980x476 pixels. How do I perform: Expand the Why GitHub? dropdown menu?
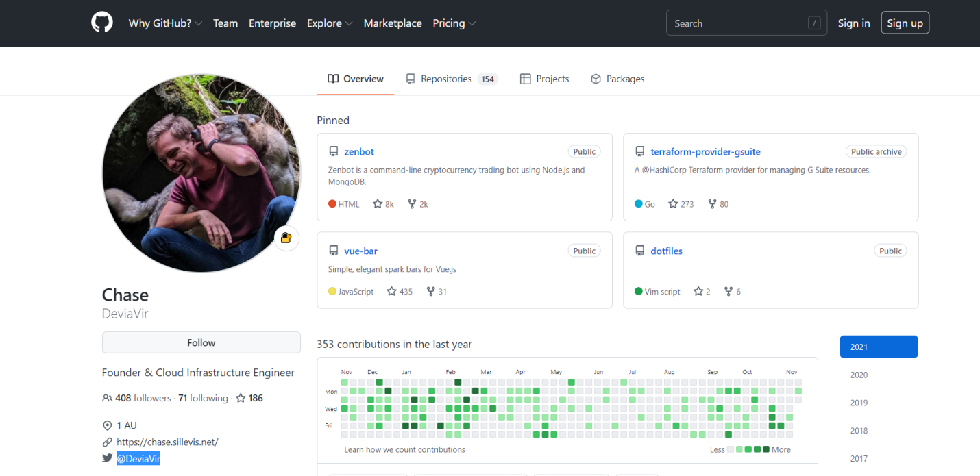pos(165,23)
